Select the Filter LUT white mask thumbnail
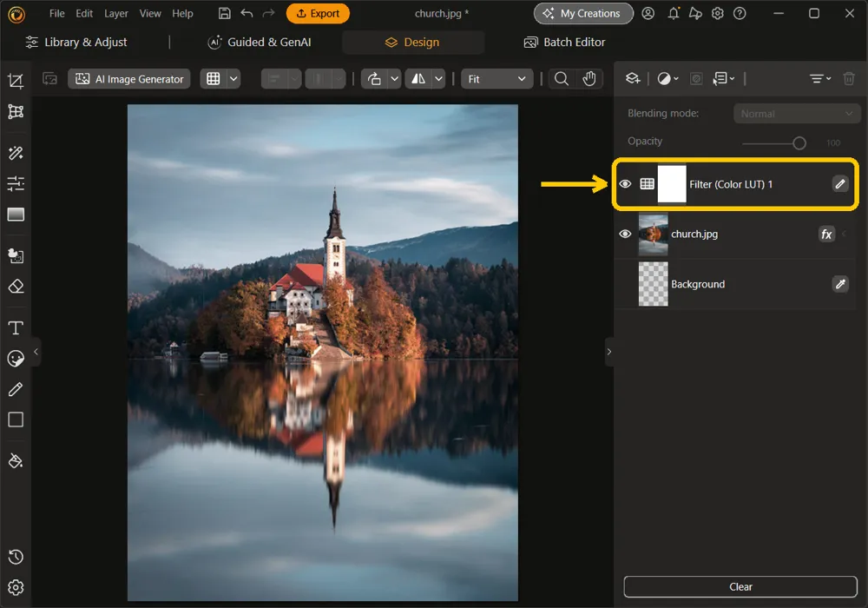This screenshot has width=868, height=608. [672, 184]
